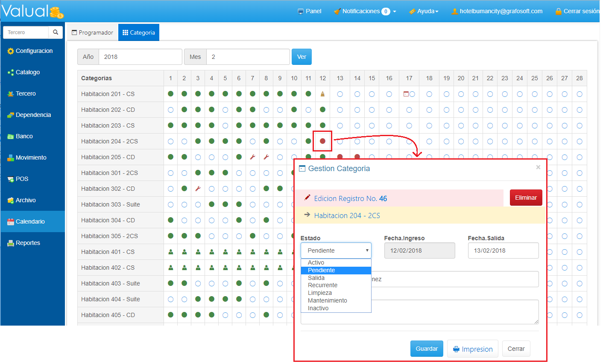Click cleaning icon Habitacion 201 day 12
This screenshot has width=603, height=364.
(x=322, y=94)
